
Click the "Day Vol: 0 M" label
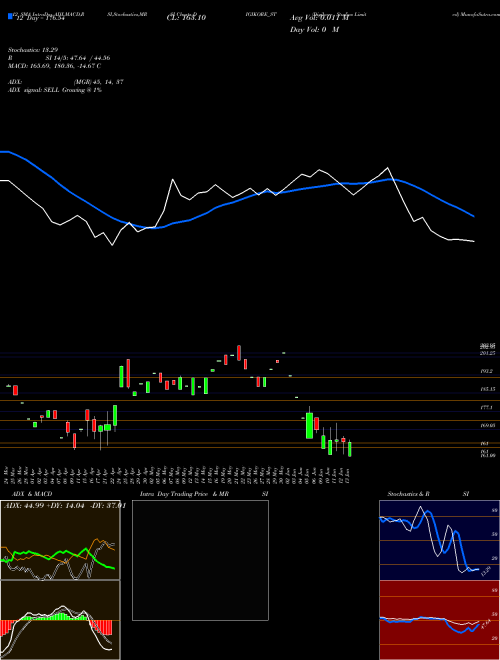coord(314,30)
